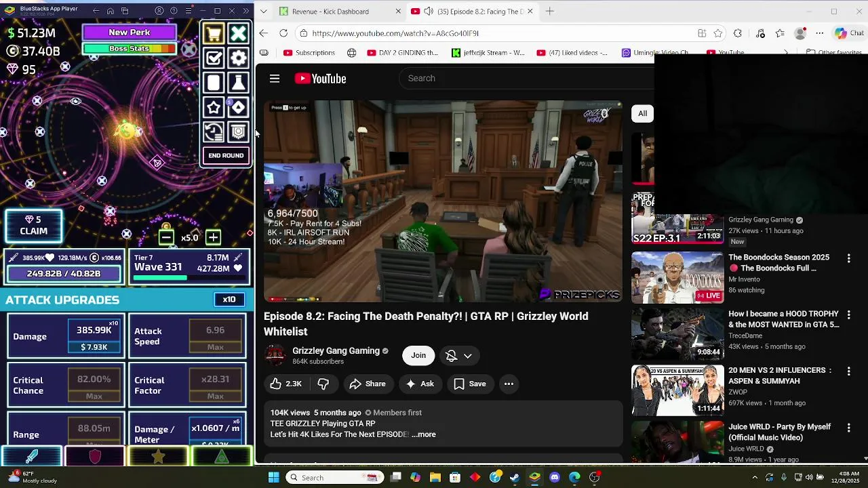Open more actions three-dots under video
This screenshot has width=868, height=488.
click(x=509, y=384)
